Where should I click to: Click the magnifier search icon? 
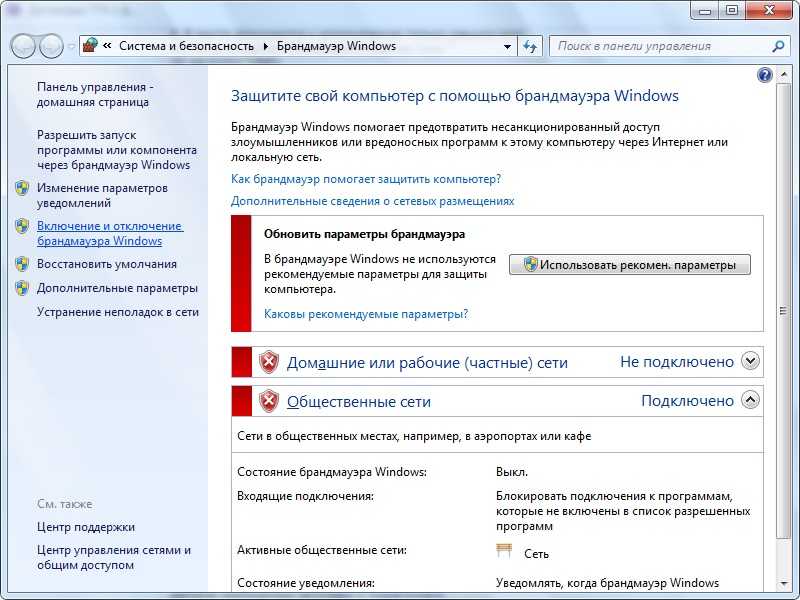pyautogui.click(x=778, y=46)
